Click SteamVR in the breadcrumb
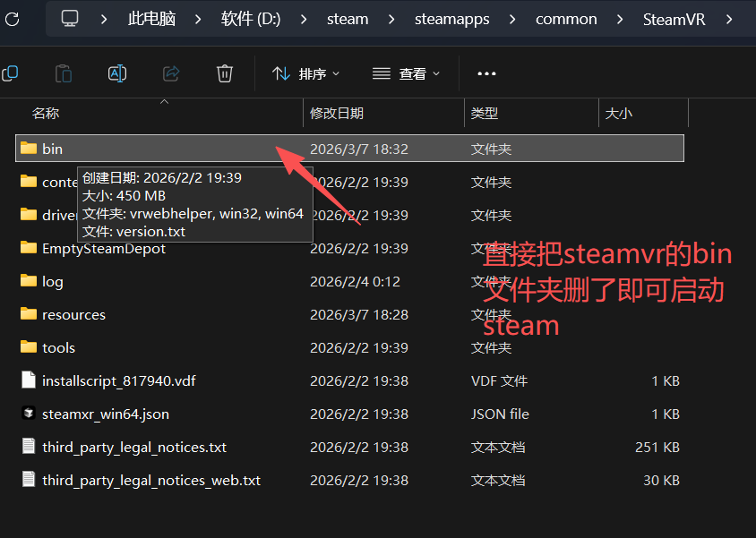This screenshot has width=756, height=538. (x=674, y=20)
